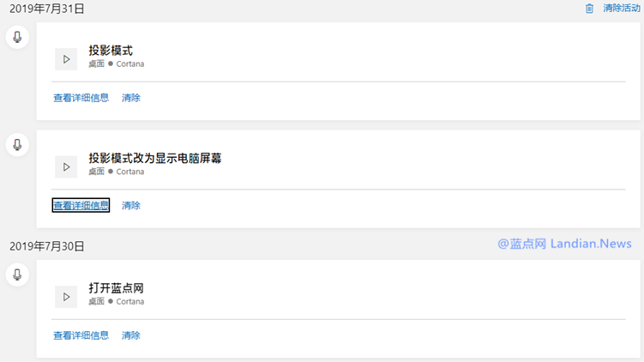
Task: Select the 投影模式 entry title
Action: tap(111, 51)
